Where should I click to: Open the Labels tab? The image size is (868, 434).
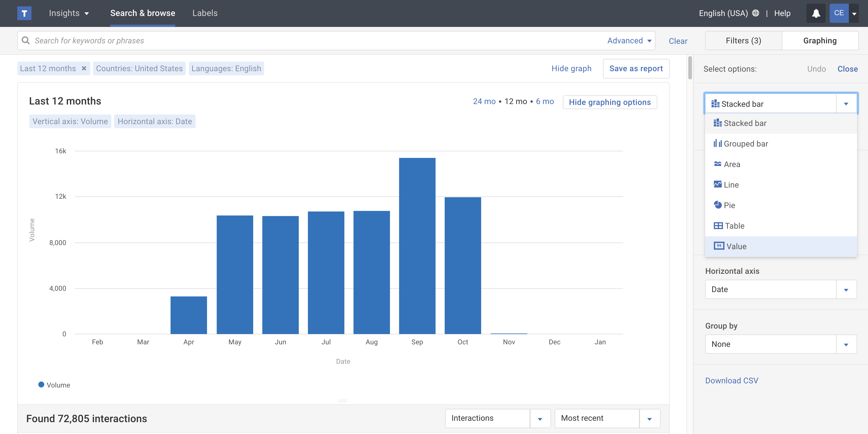205,13
